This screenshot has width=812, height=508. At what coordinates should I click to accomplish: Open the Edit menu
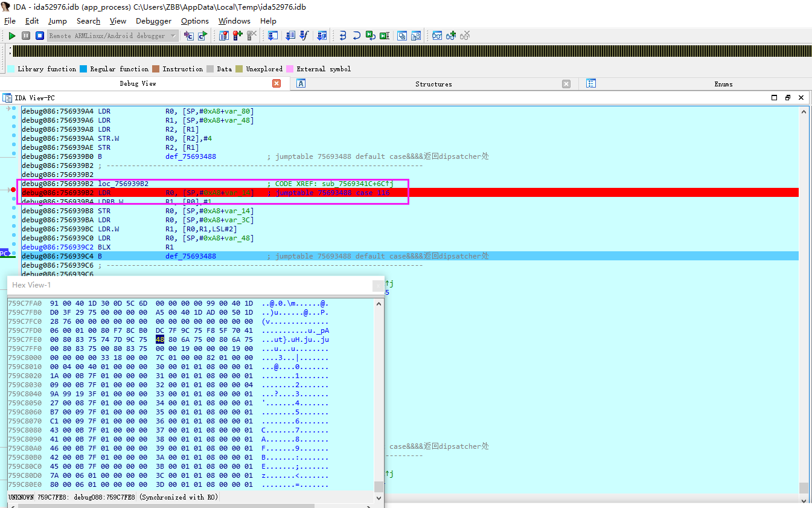tap(32, 21)
